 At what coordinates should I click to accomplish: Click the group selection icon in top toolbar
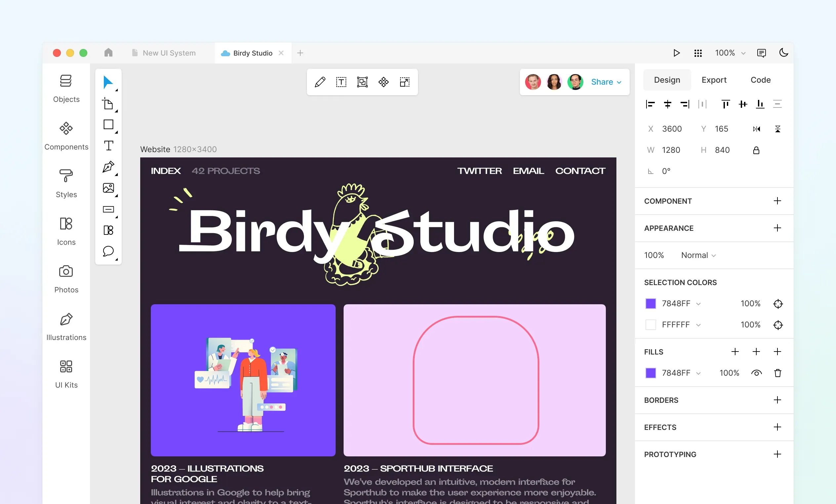tap(362, 82)
